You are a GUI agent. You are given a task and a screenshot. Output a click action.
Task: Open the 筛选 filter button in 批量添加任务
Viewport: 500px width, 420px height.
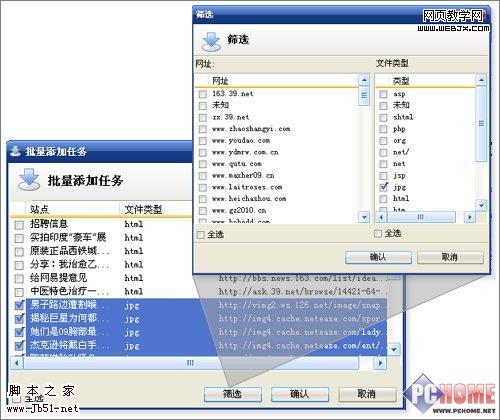232,394
